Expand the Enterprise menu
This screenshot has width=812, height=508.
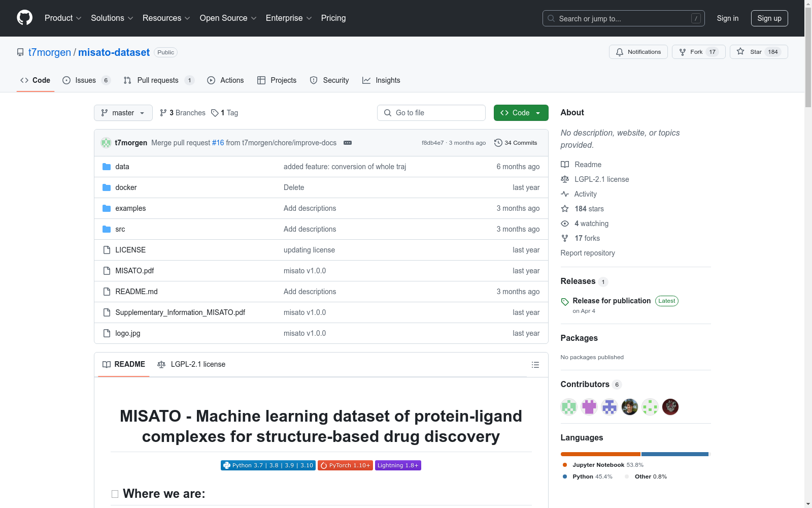click(x=289, y=18)
